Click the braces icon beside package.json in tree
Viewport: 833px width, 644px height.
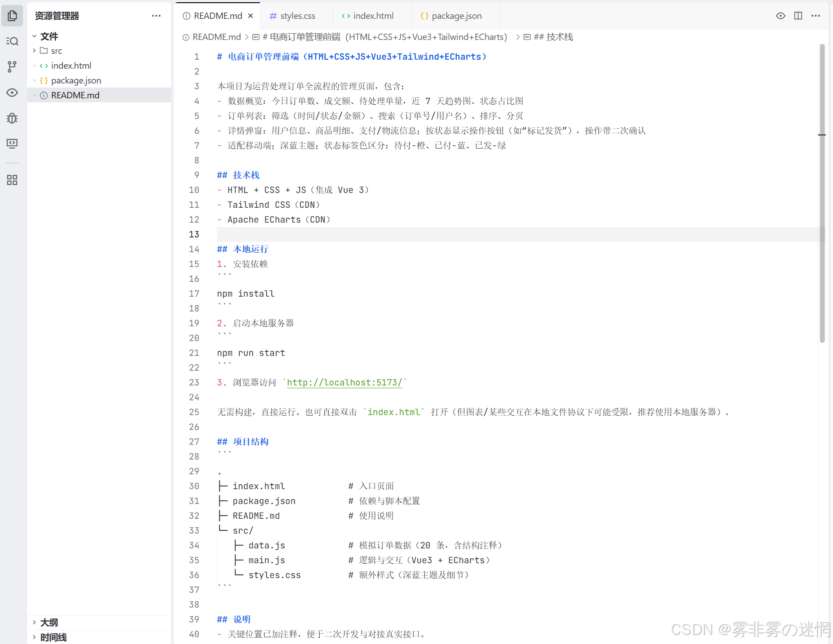(x=44, y=80)
